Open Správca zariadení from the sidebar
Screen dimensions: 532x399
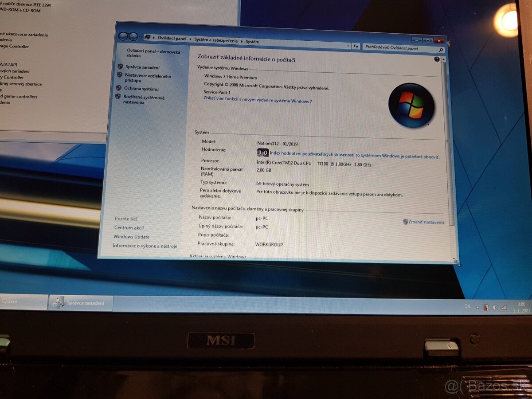[x=142, y=67]
